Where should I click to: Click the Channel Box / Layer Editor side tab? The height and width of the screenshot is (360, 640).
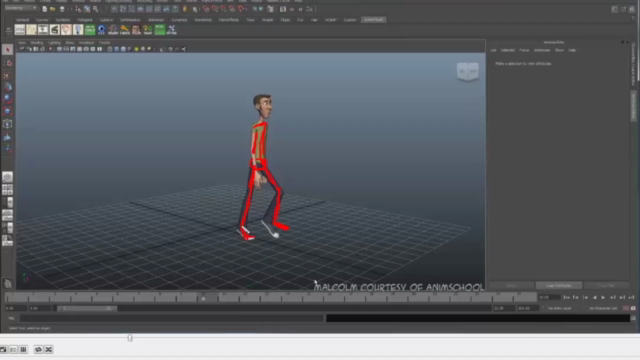633,64
